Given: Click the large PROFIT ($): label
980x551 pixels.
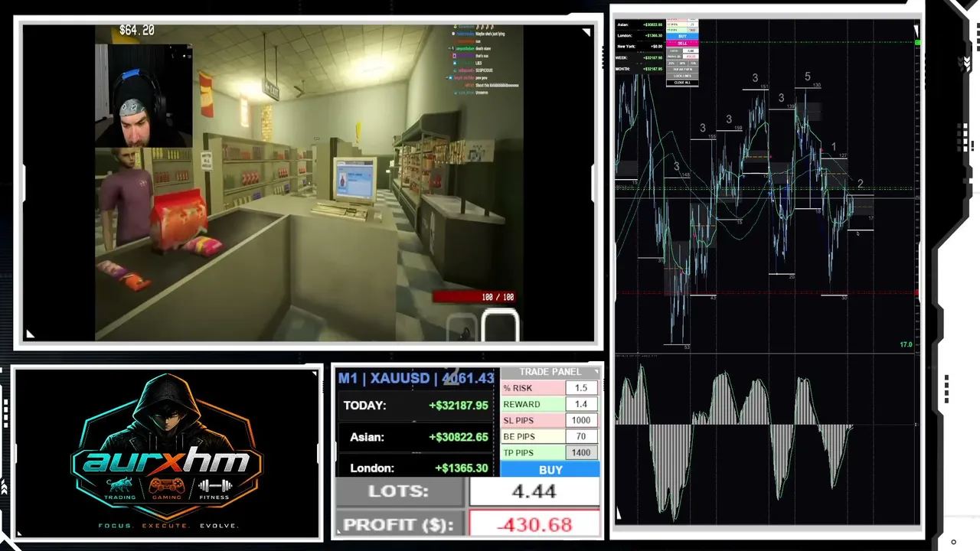Looking at the screenshot, I should point(398,525).
